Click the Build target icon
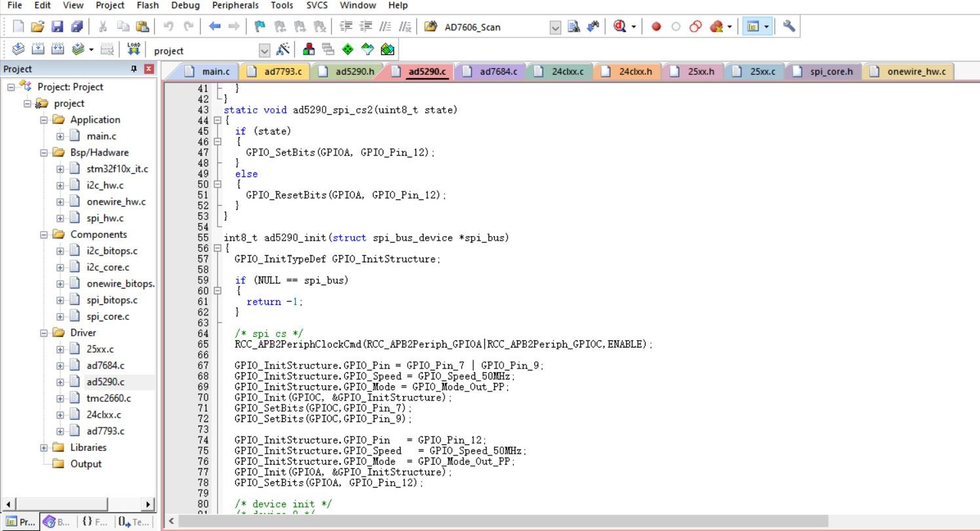The width and height of the screenshot is (980, 531). [x=38, y=49]
